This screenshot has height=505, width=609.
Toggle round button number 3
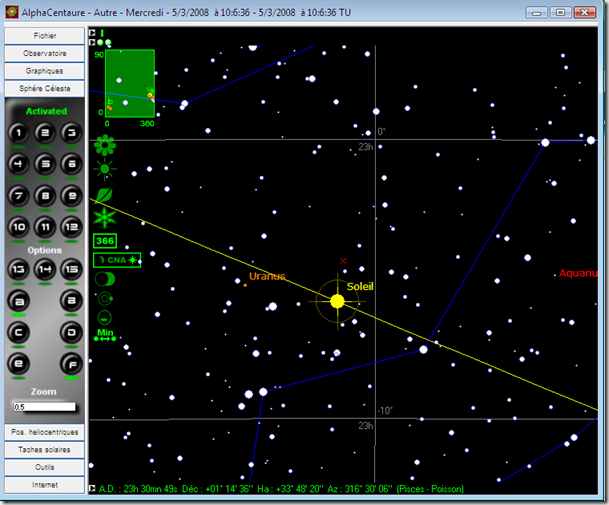point(71,133)
